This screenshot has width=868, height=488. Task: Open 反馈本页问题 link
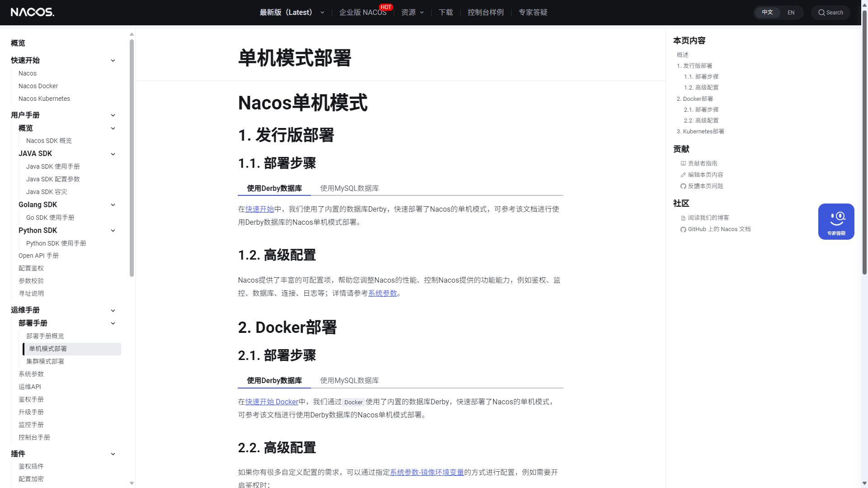705,186
